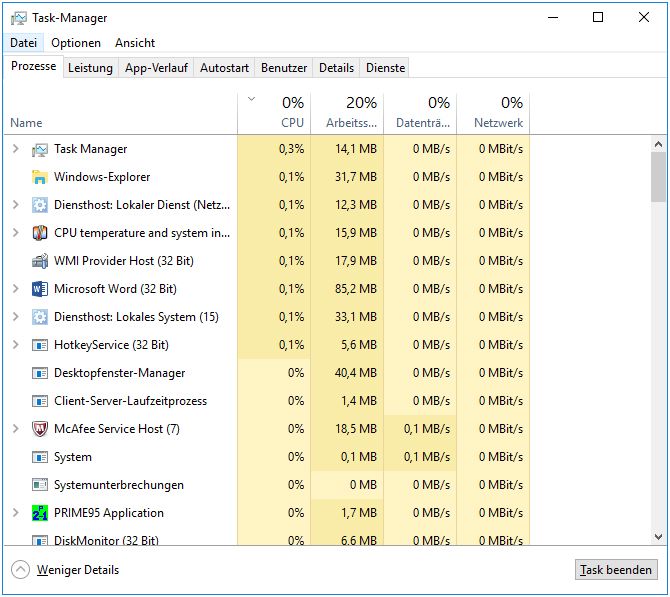Click the Weniger Details arrow circle icon
Image resolution: width=670 pixels, height=597 pixels.
(x=20, y=570)
